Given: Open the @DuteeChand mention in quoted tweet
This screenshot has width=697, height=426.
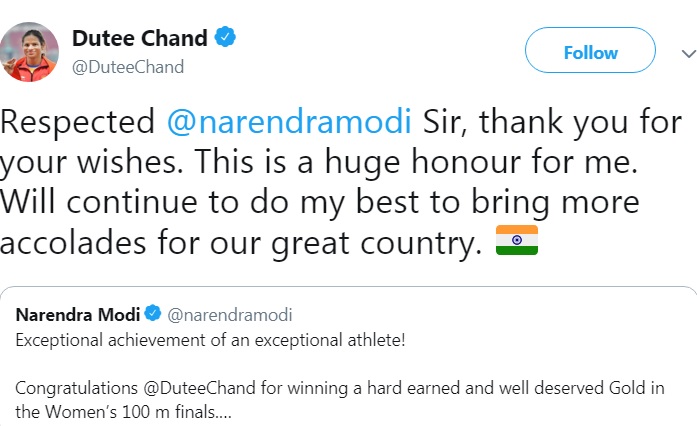Looking at the screenshot, I should pyautogui.click(x=200, y=388).
